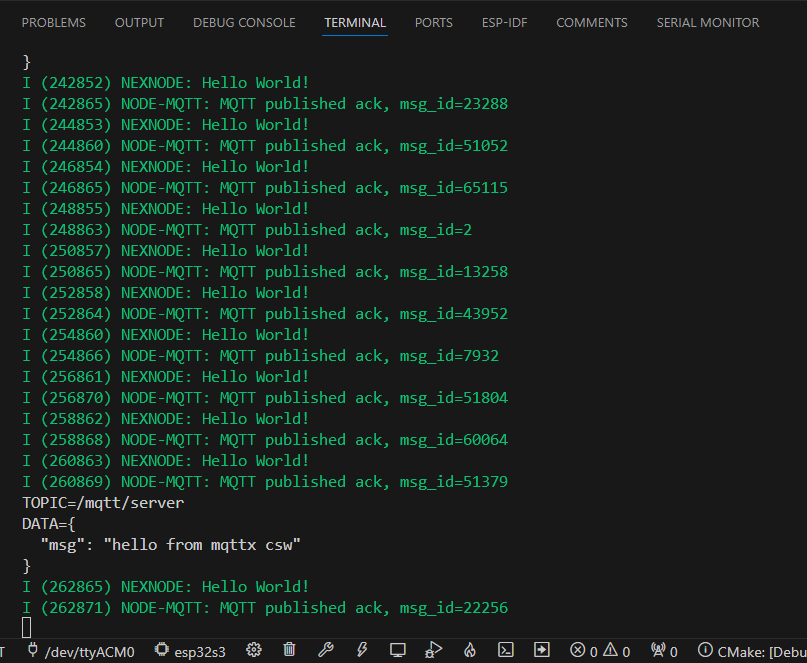Open the ESP-IDF monitor screen icon
The image size is (807, 663).
(398, 651)
